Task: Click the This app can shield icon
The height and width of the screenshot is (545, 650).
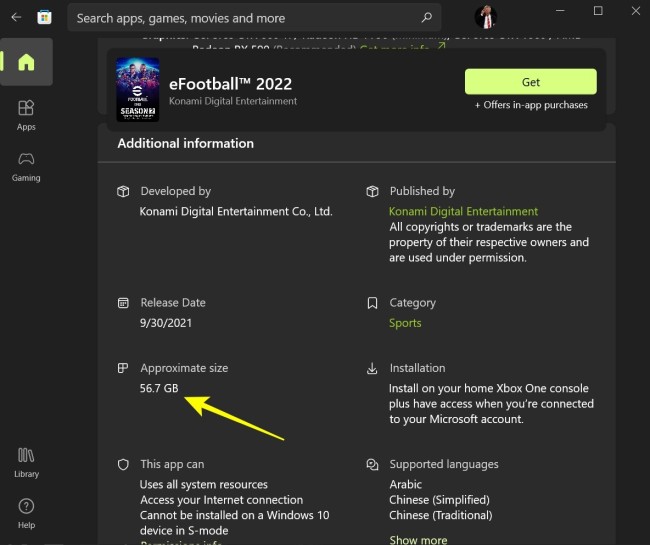Action: [123, 465]
